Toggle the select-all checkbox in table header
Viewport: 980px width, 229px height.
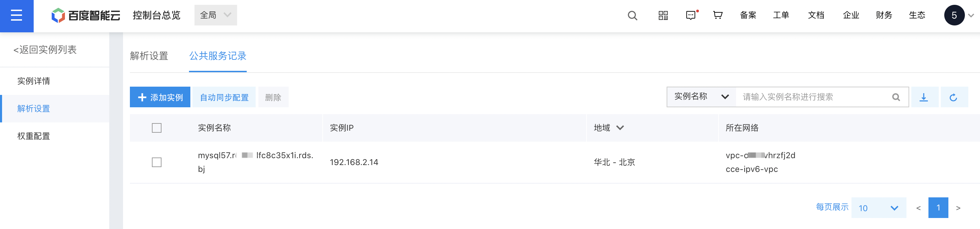[x=157, y=128]
